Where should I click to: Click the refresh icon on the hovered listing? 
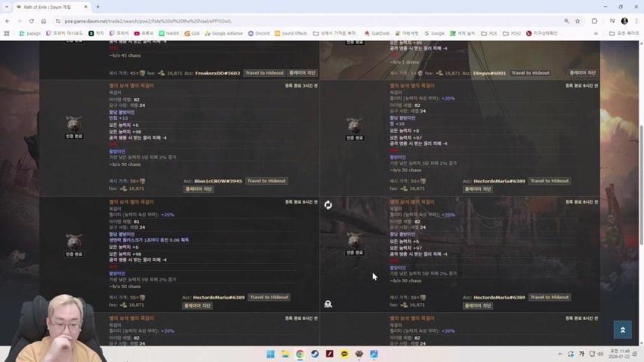click(x=328, y=205)
